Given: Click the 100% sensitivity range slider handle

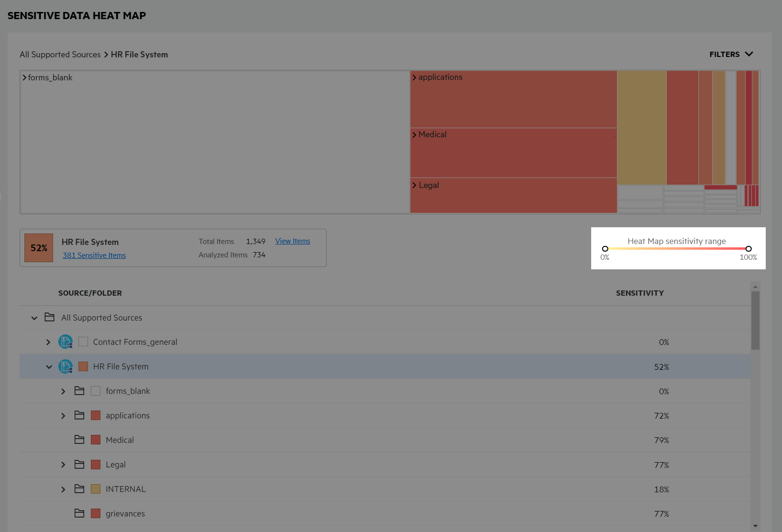Looking at the screenshot, I should click(749, 249).
